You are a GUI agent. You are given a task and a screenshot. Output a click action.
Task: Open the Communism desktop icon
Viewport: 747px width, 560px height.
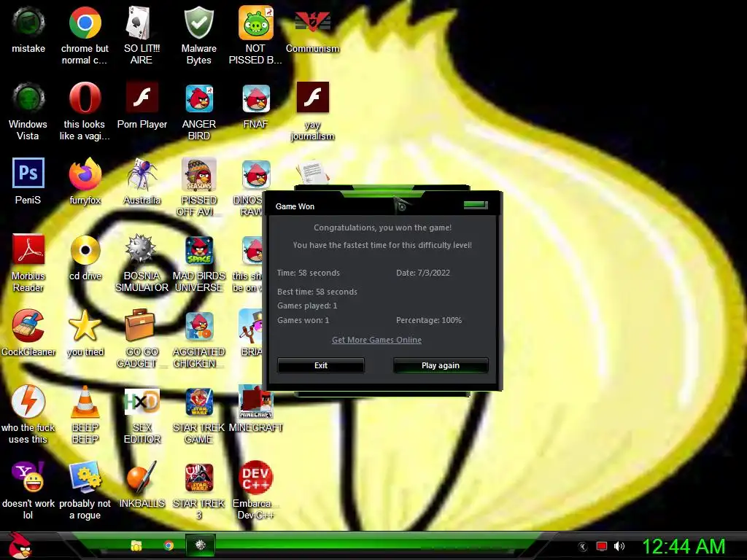coord(312,23)
